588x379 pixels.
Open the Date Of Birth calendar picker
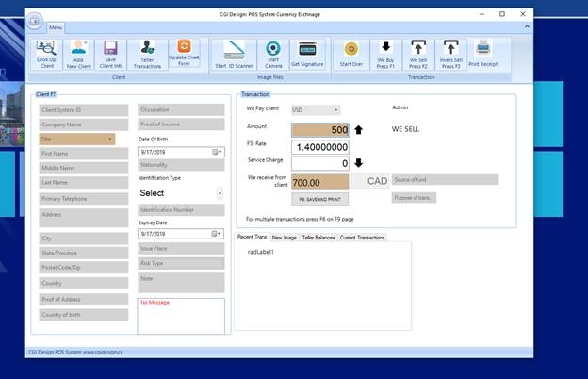coord(217,152)
